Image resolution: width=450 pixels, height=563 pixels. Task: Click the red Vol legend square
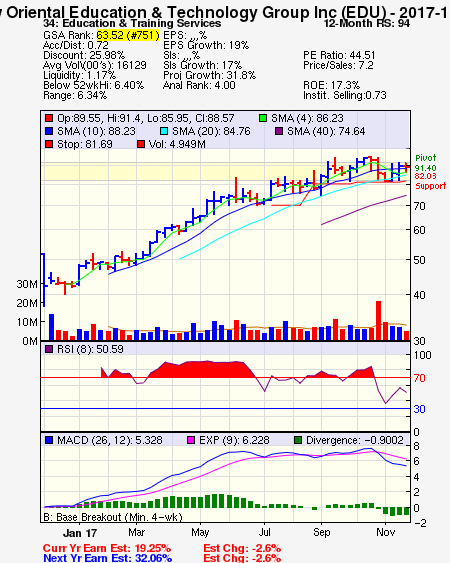pos(141,144)
